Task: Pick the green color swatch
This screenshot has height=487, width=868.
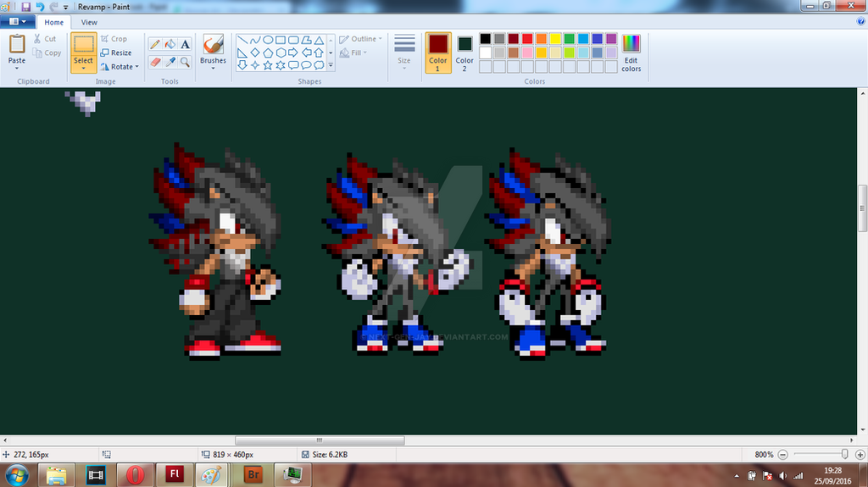Action: (569, 38)
